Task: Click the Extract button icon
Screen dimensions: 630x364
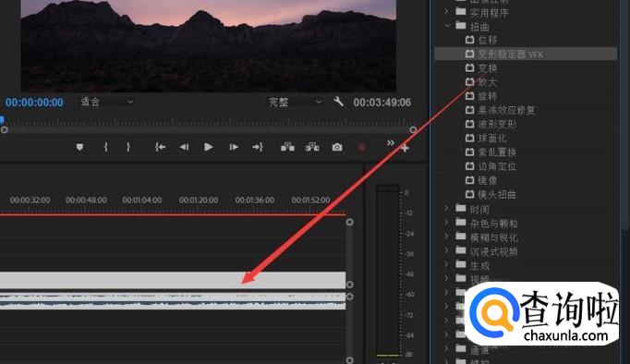Action: pyautogui.click(x=312, y=147)
